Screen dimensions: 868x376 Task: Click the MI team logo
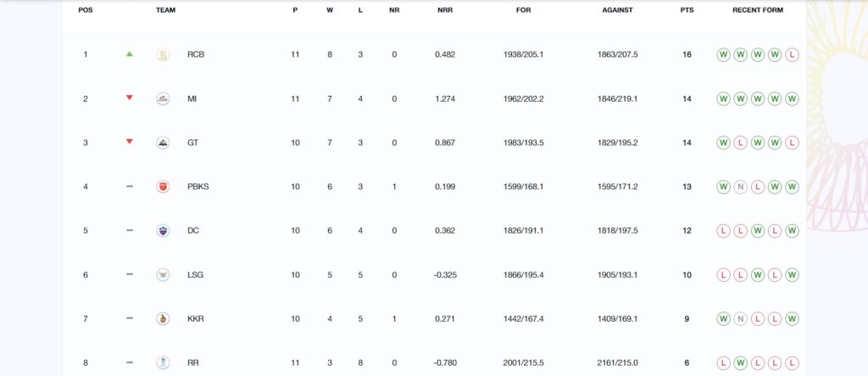(163, 98)
